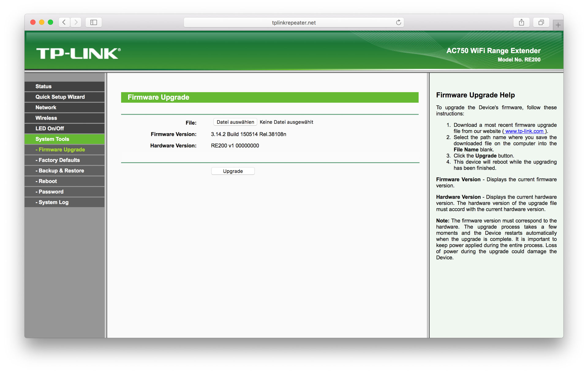Open Quick Setup Wizard

[x=65, y=97]
